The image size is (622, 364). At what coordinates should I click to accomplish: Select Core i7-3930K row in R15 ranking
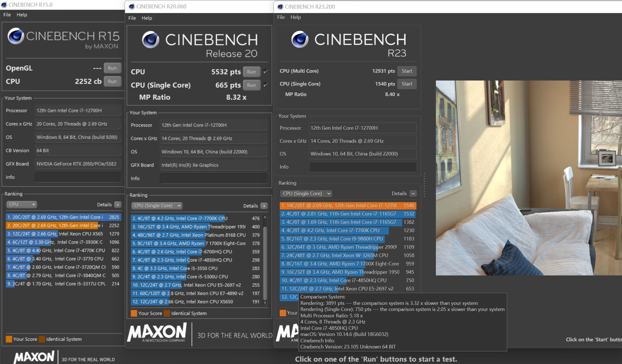(x=63, y=242)
